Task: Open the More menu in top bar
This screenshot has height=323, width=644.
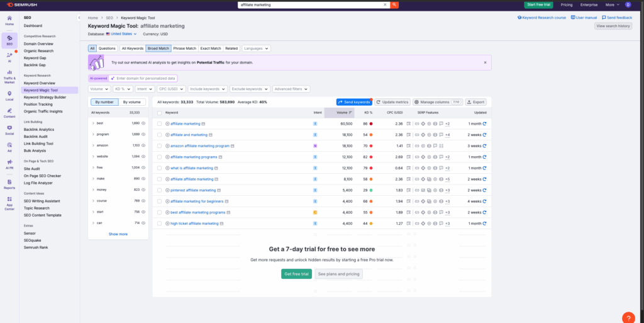Action: pyautogui.click(x=613, y=5)
